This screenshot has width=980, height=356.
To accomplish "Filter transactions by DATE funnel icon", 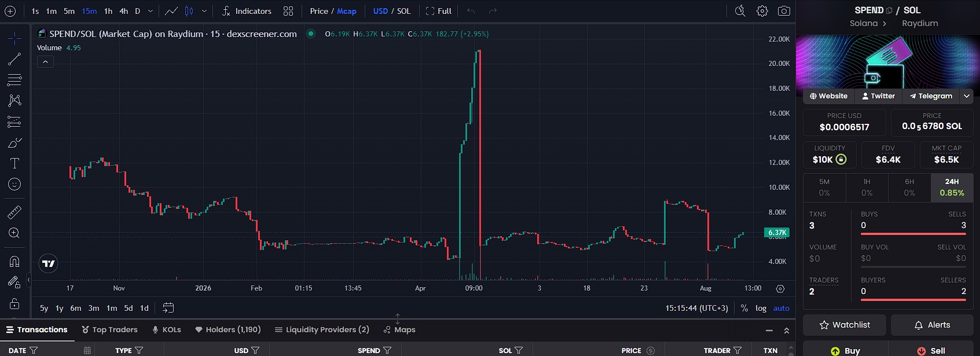I will point(34,350).
